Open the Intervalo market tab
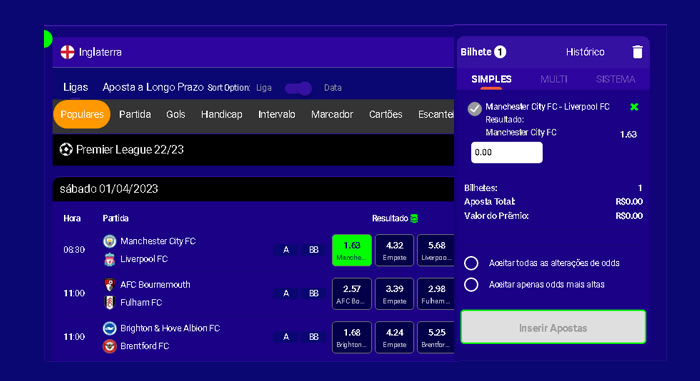Viewport: 700px width, 381px height. [276, 114]
